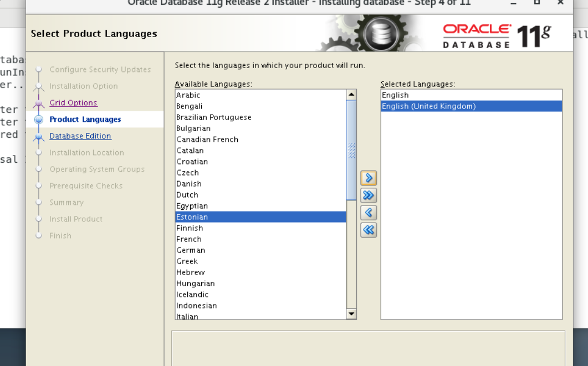Select Indonesian in Available Languages
The width and height of the screenshot is (588, 366).
point(260,306)
